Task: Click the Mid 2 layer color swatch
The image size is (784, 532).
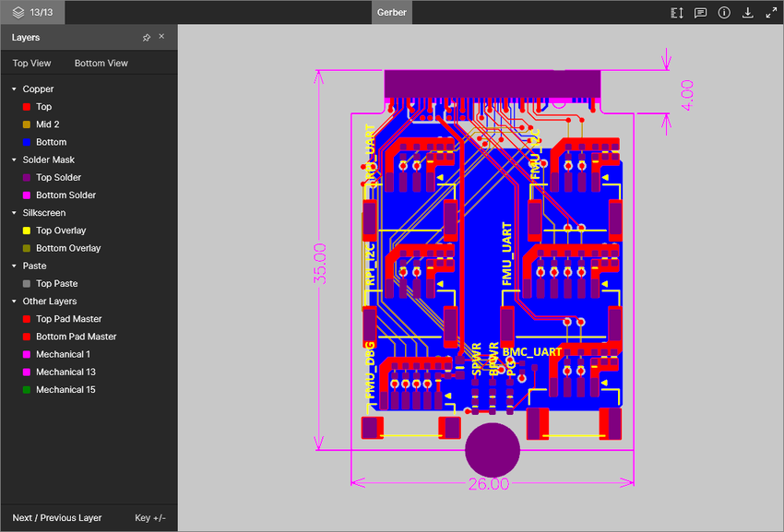Action: (25, 124)
